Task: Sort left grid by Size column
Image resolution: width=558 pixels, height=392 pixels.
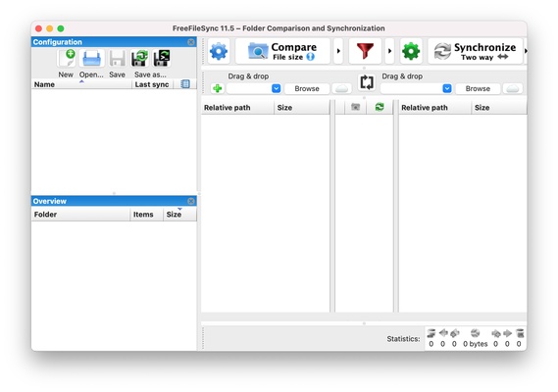Action: 302,108
